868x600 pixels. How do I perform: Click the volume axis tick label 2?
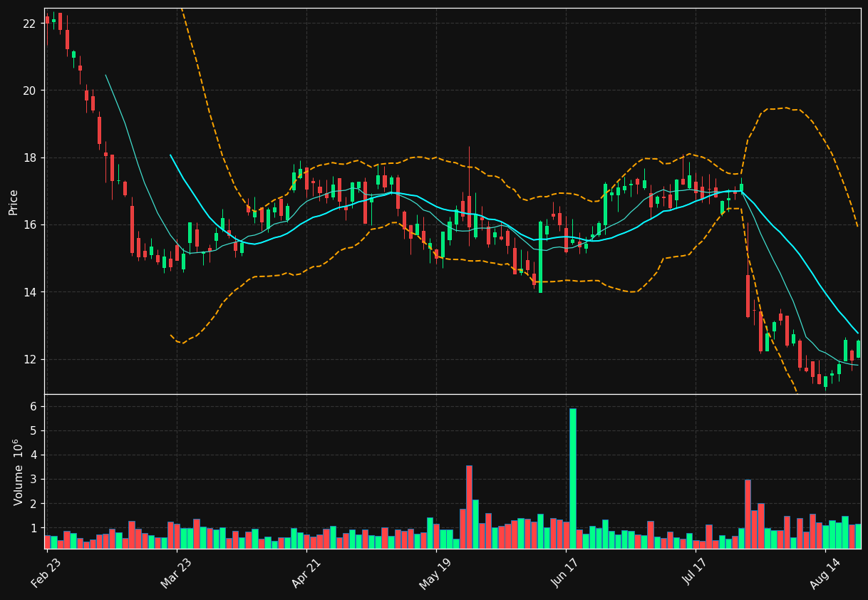click(33, 504)
